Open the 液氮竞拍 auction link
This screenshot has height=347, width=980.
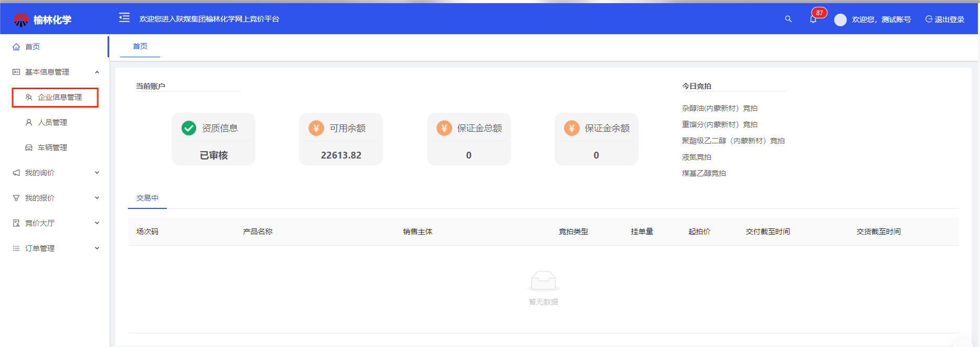point(697,157)
